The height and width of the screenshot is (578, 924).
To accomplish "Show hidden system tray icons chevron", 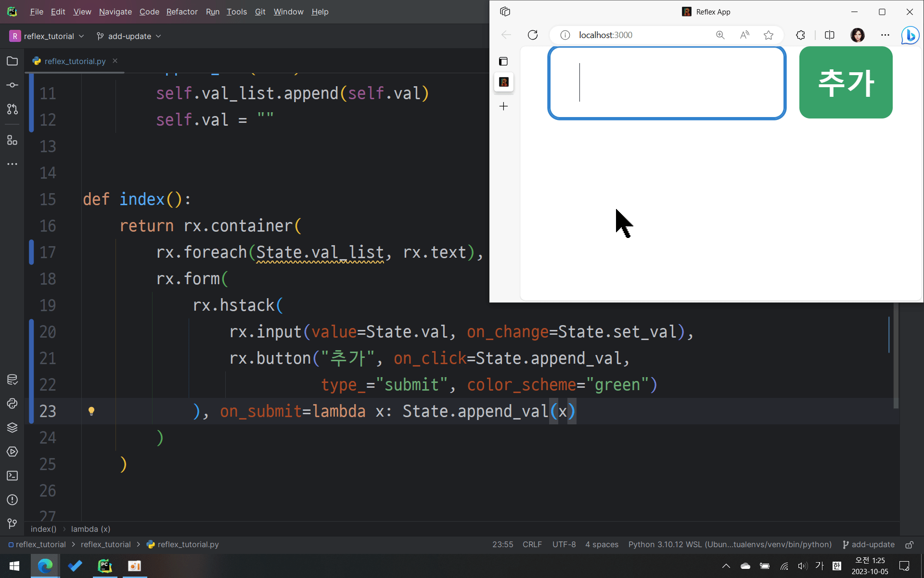I will click(x=726, y=566).
